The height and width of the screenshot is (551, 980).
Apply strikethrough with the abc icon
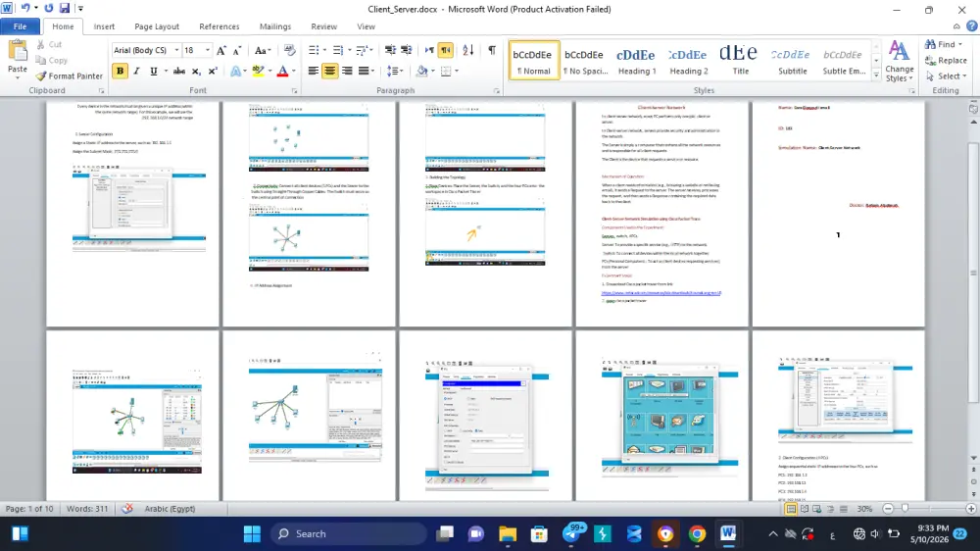pyautogui.click(x=179, y=72)
